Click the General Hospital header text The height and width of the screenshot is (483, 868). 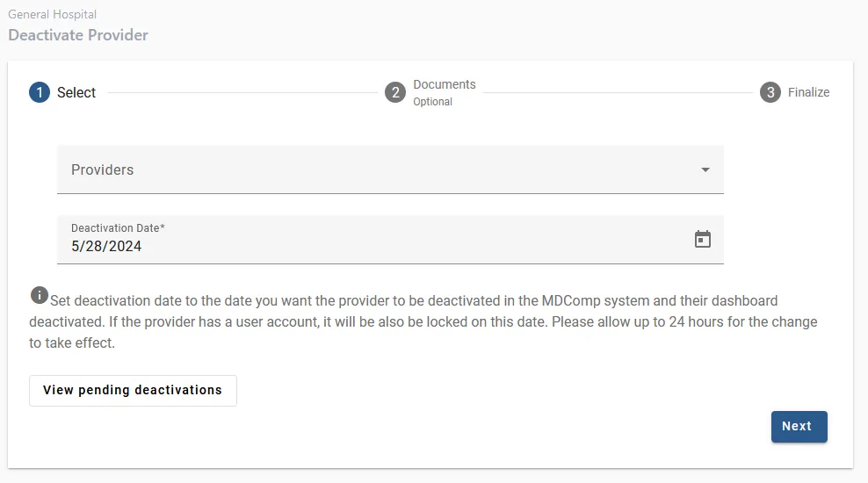(53, 14)
